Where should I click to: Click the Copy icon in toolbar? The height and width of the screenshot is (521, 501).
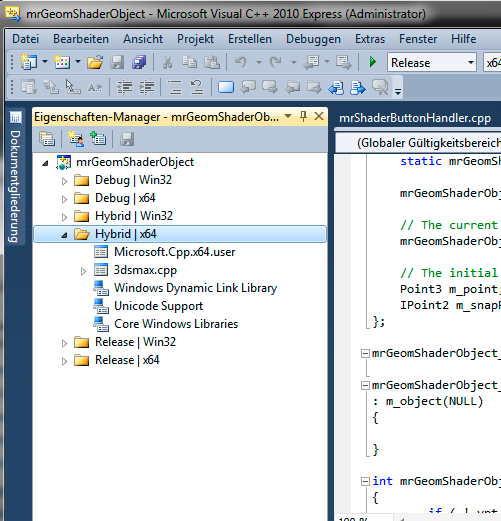tap(189, 62)
